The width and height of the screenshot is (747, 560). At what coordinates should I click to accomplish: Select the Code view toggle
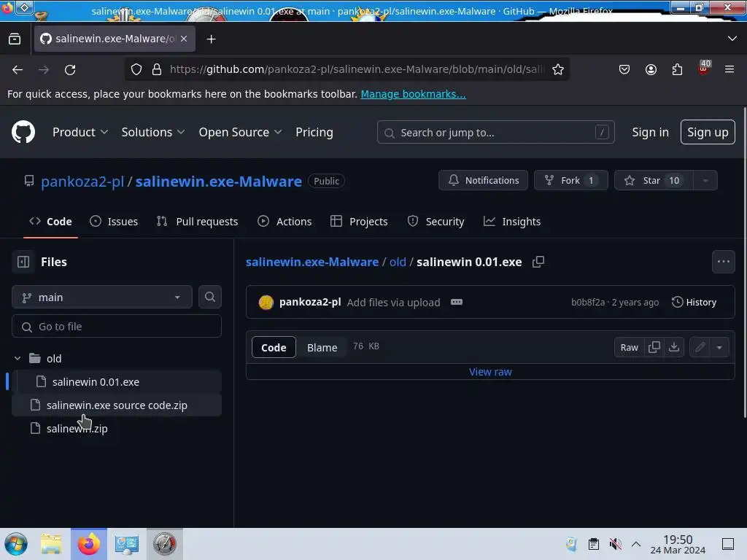(x=274, y=347)
